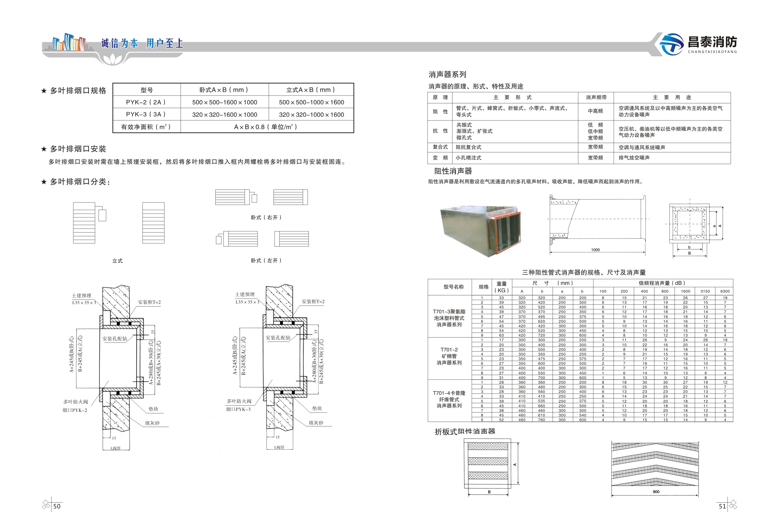This screenshot has height=532, width=779.
Task: Click the 倍频程消声量(dB) header
Action: (x=663, y=283)
